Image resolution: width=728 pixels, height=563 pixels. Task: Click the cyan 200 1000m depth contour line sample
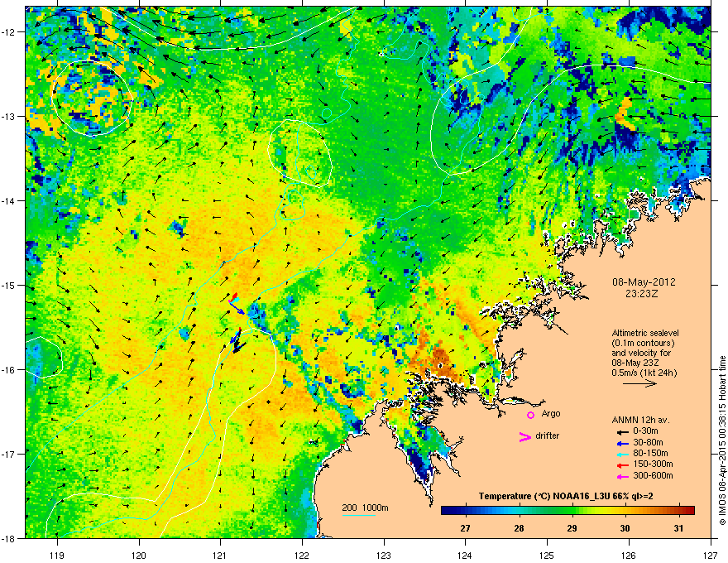point(358,516)
